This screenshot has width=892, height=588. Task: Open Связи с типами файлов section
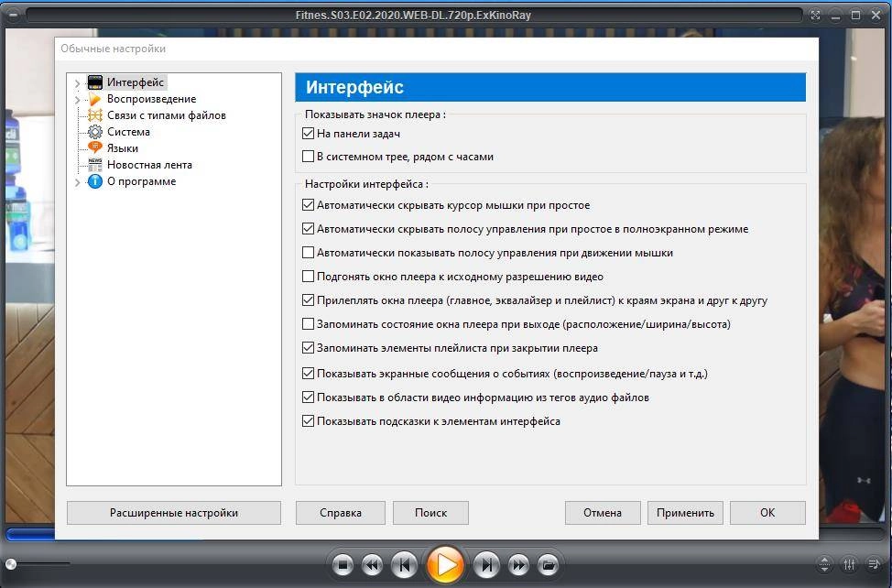click(x=166, y=115)
